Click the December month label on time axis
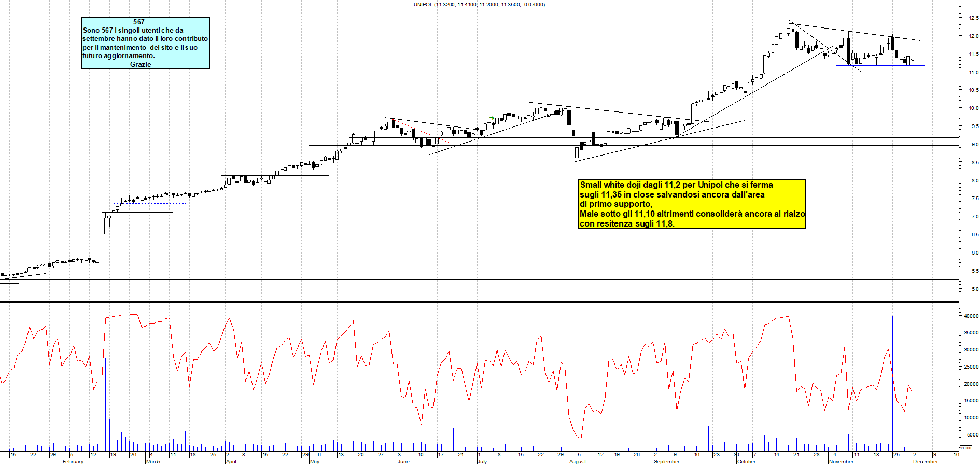This screenshot has height=464, width=980. point(925,461)
